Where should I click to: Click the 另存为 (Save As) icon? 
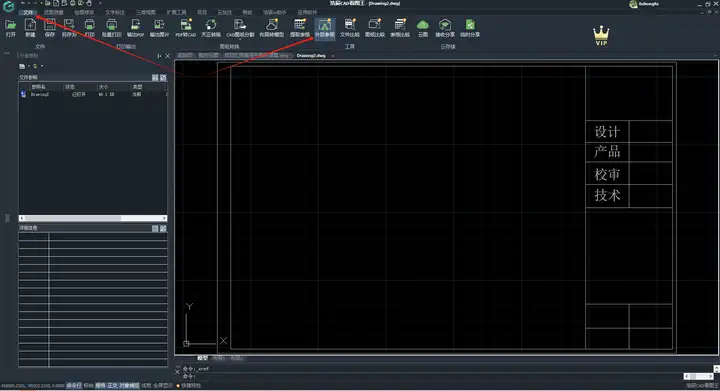(x=69, y=28)
